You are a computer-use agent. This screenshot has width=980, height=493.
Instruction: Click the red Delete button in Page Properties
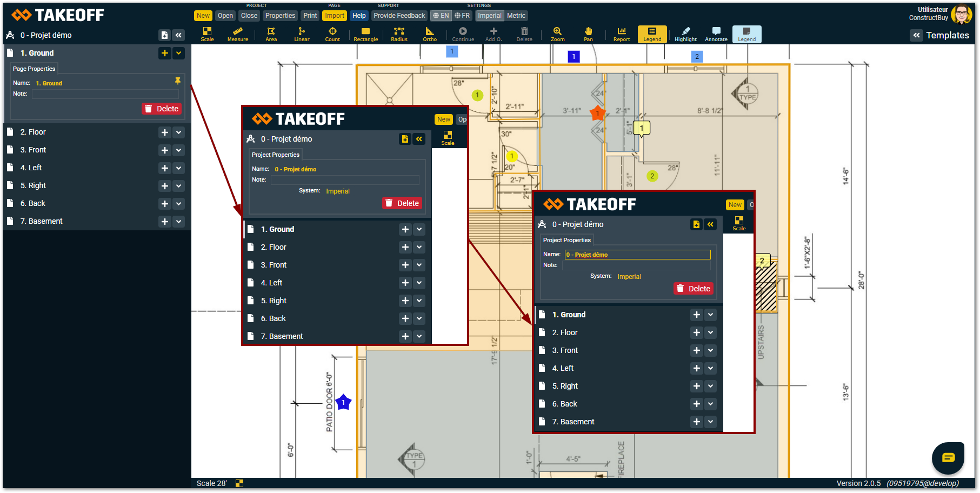[x=162, y=109]
